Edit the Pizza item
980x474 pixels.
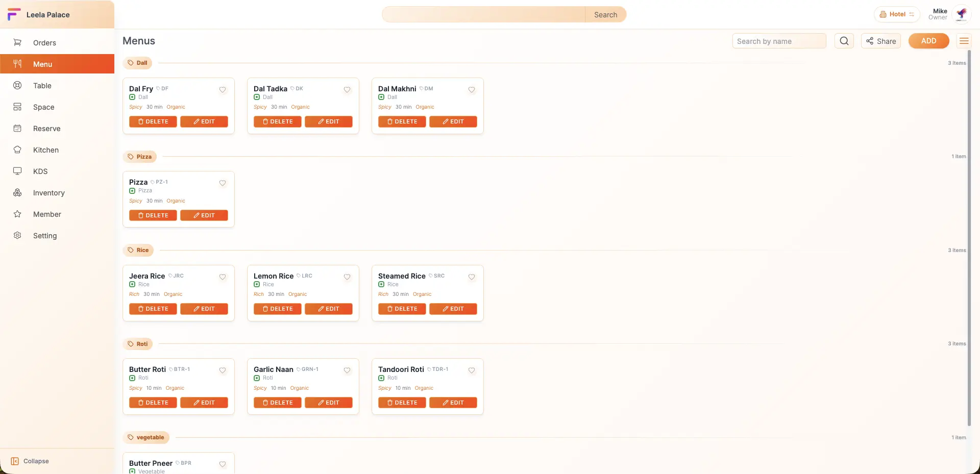[x=204, y=216]
